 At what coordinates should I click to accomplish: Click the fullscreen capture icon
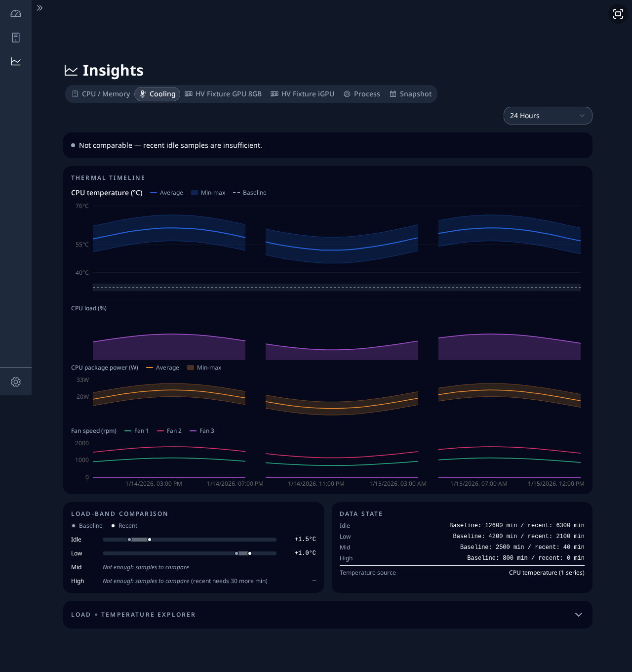pyautogui.click(x=618, y=14)
